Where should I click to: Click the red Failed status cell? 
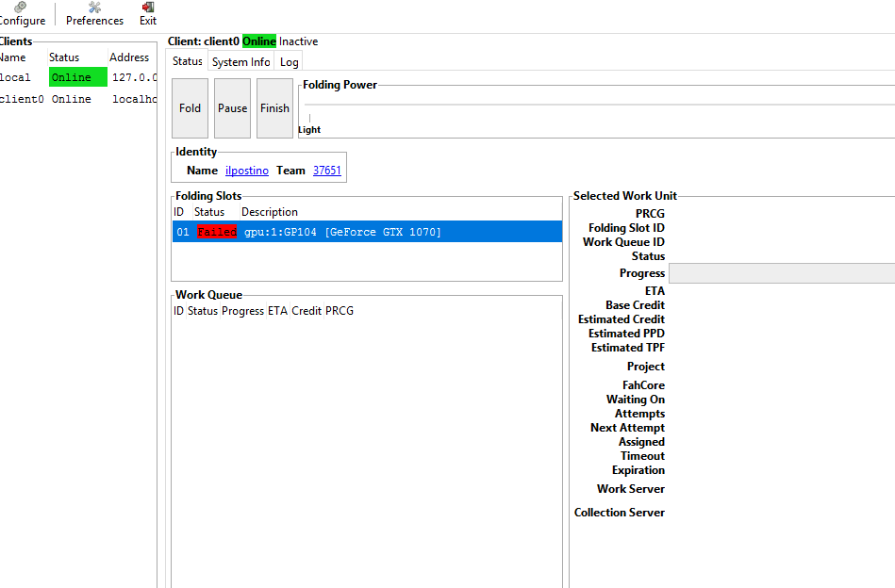[x=217, y=232]
